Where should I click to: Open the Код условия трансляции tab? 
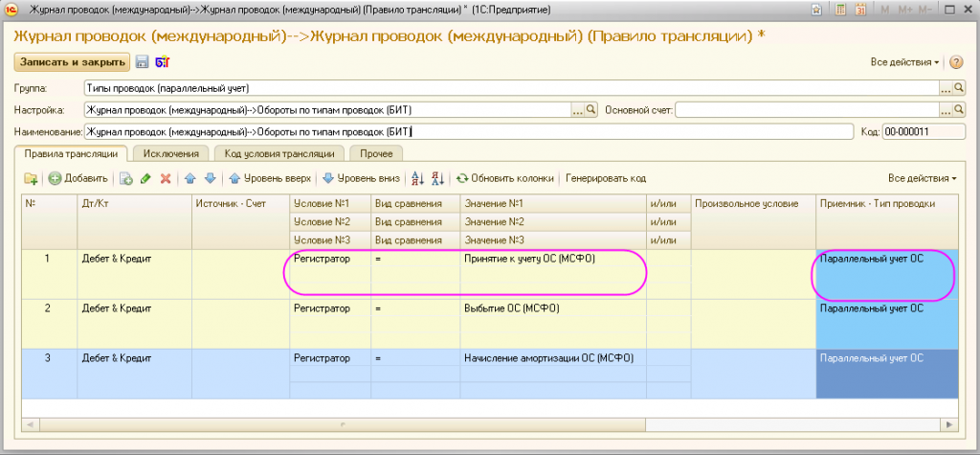[280, 153]
